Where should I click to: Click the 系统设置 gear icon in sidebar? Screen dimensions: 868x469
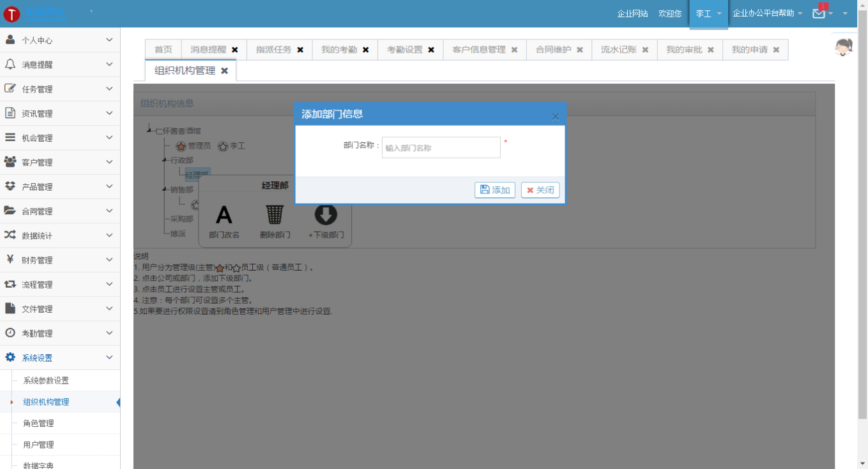10,357
